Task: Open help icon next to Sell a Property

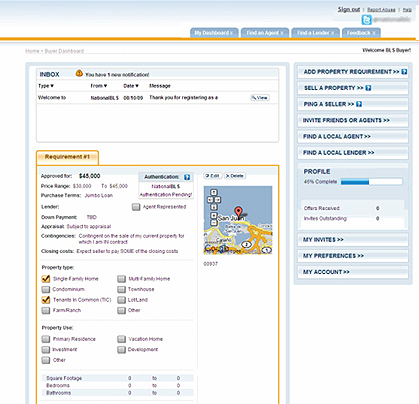Action: tap(368, 88)
